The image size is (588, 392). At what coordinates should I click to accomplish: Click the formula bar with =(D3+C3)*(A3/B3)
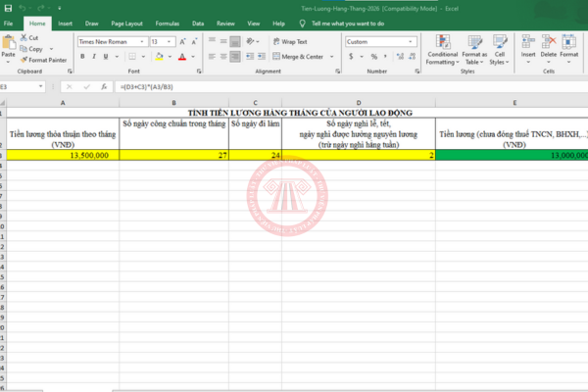pos(352,86)
